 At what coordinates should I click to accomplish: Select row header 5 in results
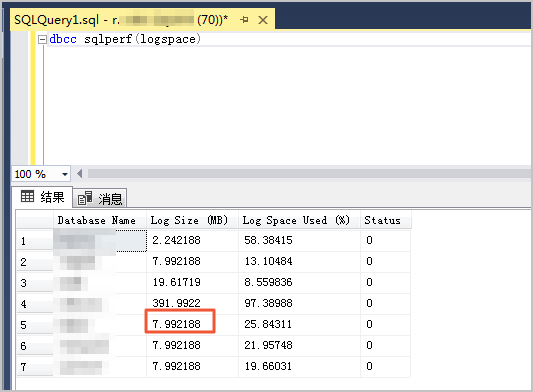click(35, 325)
